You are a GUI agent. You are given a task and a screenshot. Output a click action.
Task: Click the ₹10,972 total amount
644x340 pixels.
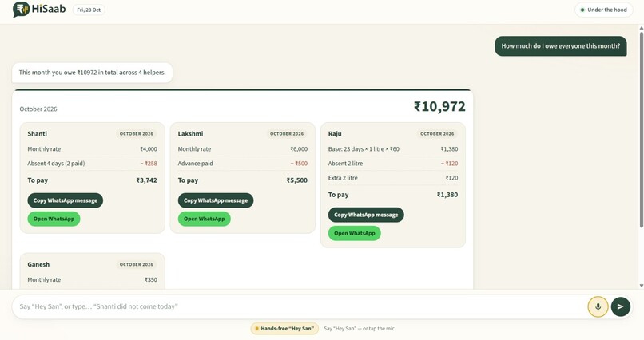point(439,107)
